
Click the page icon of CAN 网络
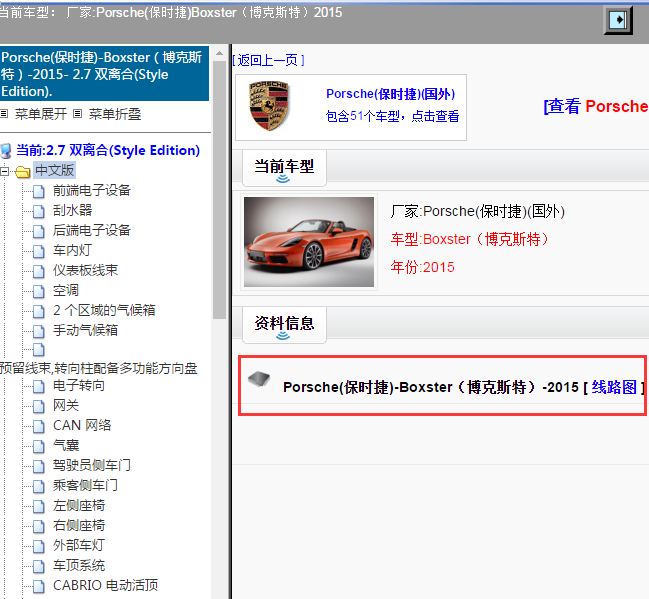click(38, 426)
